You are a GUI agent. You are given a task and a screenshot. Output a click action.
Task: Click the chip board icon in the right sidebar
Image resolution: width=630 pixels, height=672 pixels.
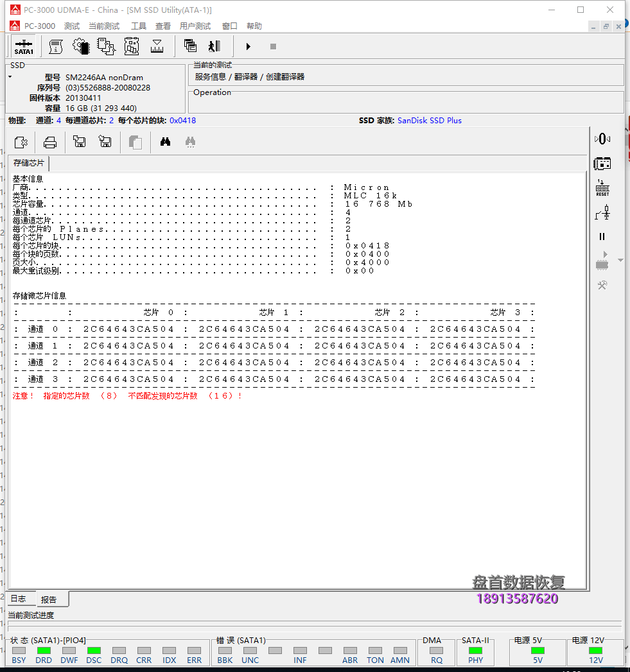point(602,164)
